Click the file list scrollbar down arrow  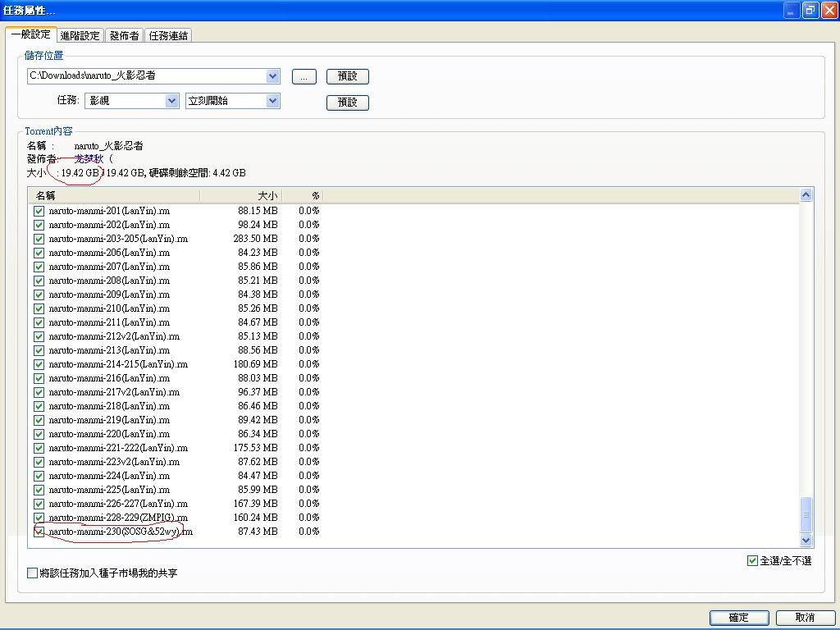pyautogui.click(x=806, y=540)
